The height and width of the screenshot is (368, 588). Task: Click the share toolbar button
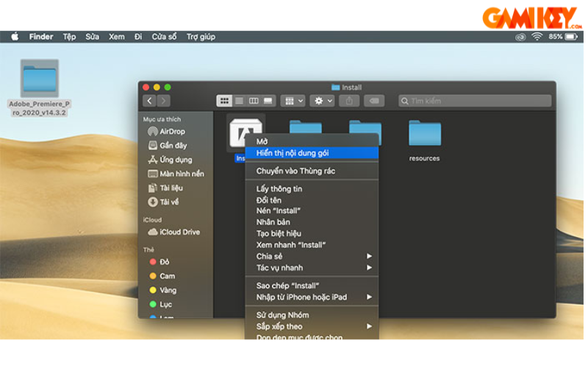(349, 101)
